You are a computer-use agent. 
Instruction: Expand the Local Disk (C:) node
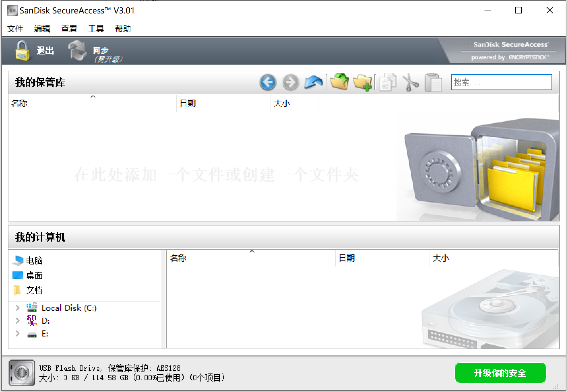tap(18, 308)
